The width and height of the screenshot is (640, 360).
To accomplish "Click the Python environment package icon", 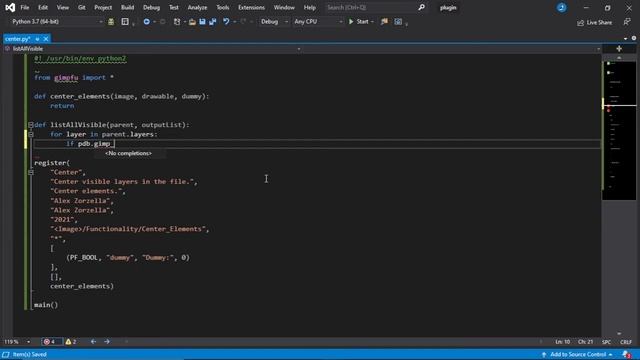I will (x=111, y=22).
